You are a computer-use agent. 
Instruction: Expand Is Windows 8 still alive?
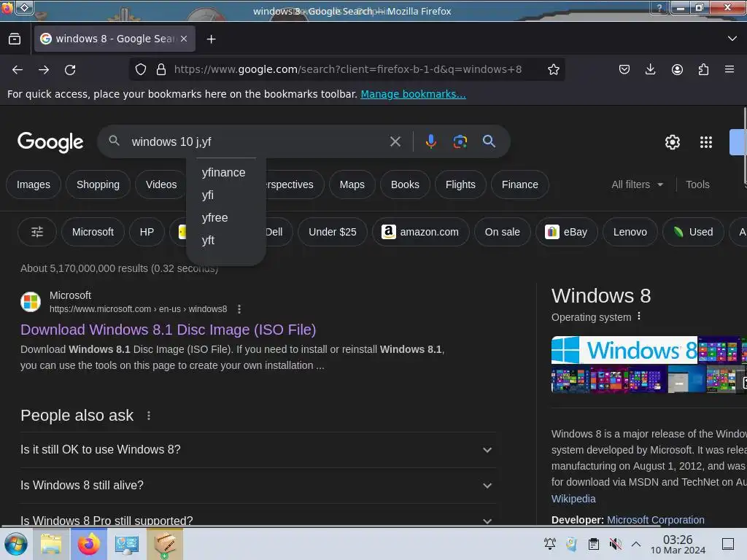point(258,485)
